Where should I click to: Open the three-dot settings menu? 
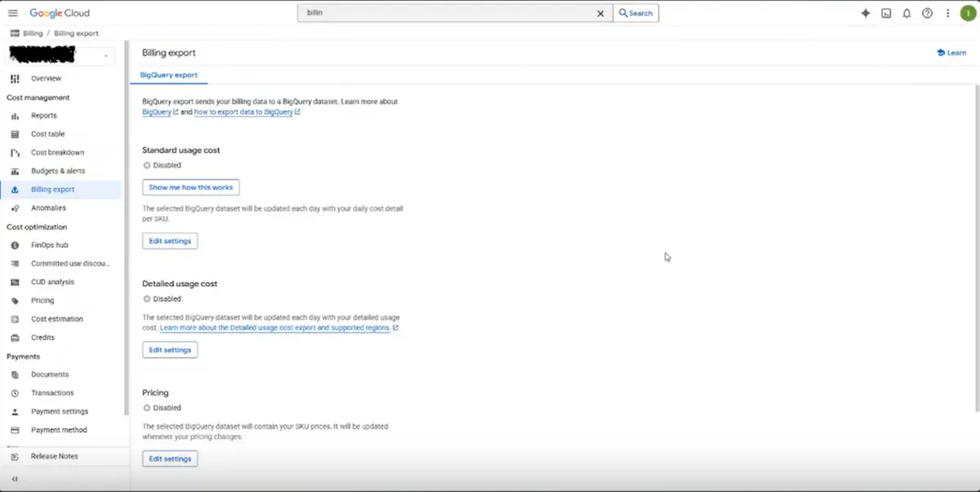[947, 13]
